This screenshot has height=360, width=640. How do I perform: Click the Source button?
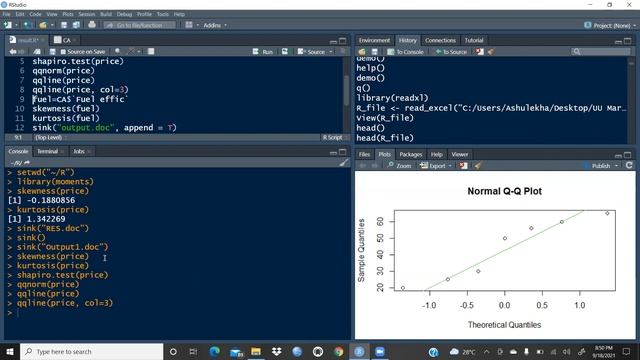[x=312, y=52]
